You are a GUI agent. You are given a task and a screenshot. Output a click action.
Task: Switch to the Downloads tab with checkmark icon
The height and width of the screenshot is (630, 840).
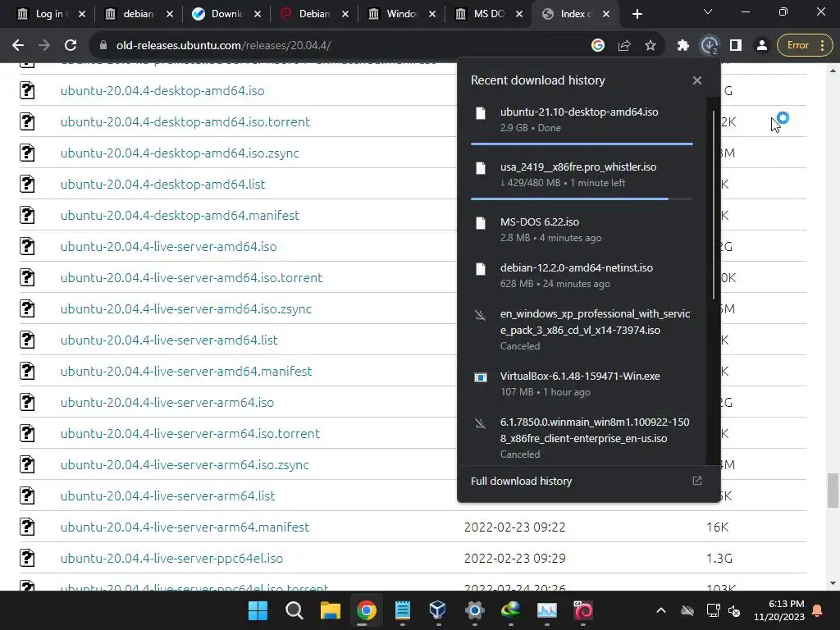pos(226,15)
